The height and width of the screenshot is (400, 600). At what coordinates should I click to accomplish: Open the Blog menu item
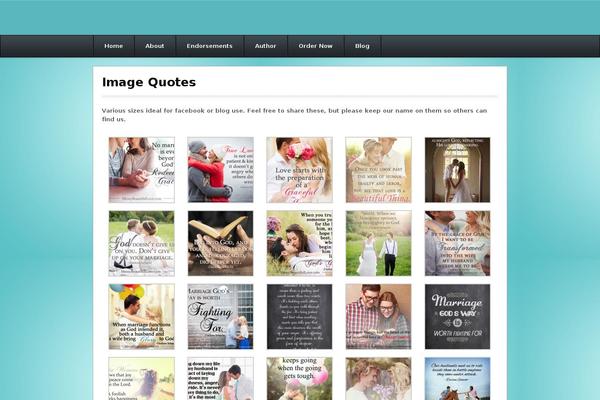362,46
